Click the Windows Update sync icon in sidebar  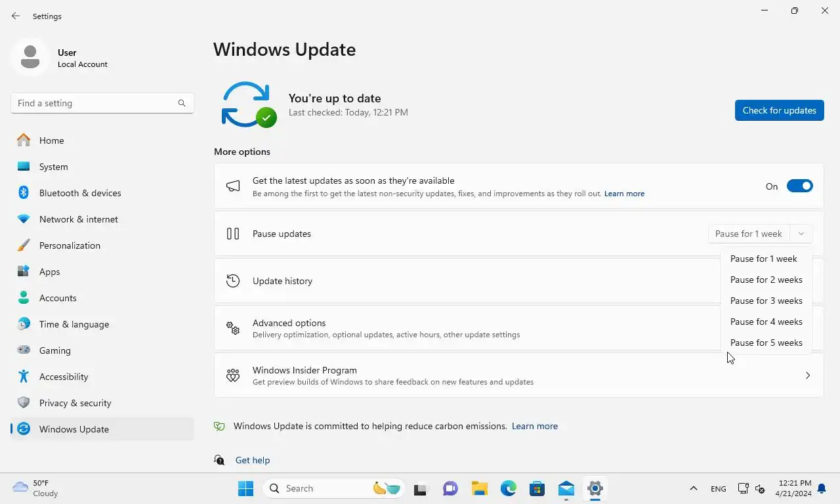pyautogui.click(x=24, y=429)
